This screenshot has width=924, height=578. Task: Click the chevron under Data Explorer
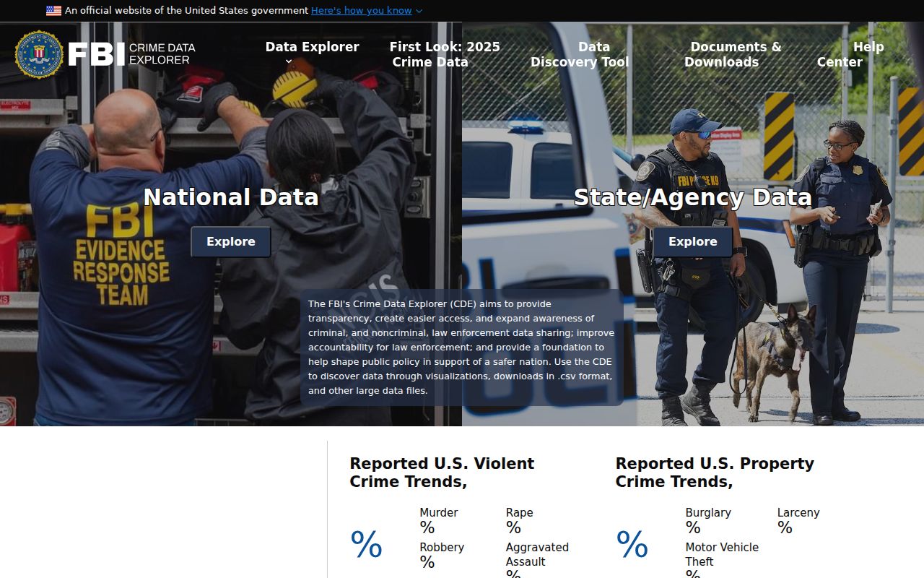click(x=289, y=61)
